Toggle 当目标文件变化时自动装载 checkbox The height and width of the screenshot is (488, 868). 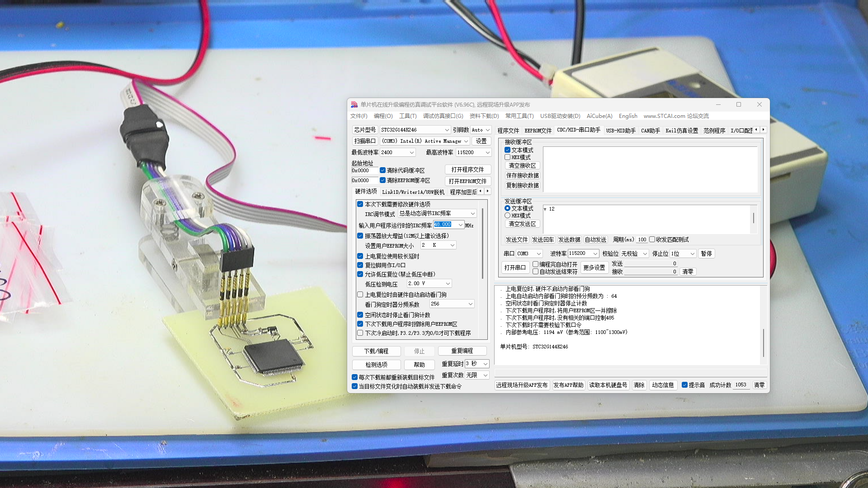pyautogui.click(x=354, y=386)
